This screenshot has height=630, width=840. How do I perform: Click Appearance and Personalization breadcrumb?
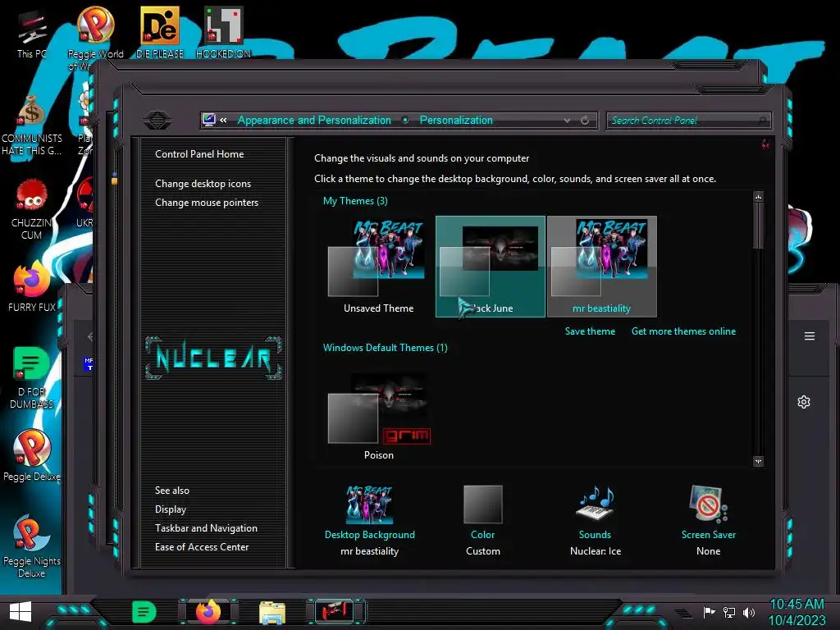314,120
